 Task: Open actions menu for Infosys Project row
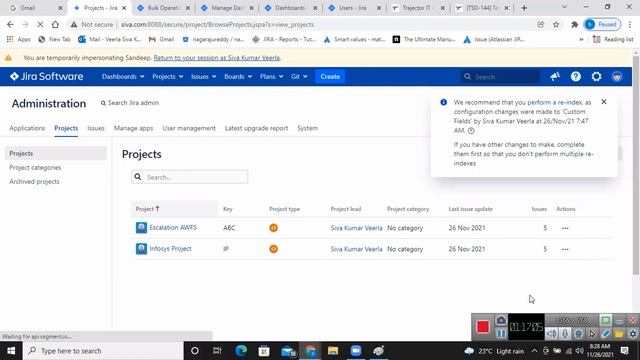pos(565,249)
